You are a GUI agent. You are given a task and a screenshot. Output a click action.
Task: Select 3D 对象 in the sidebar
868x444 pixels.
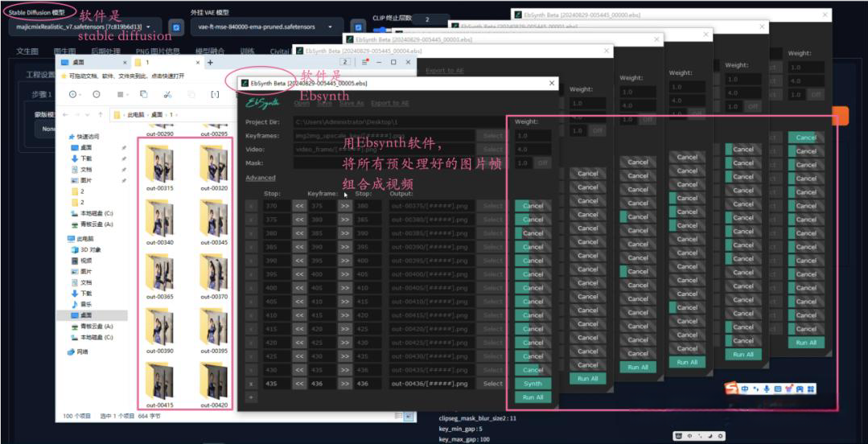86,249
